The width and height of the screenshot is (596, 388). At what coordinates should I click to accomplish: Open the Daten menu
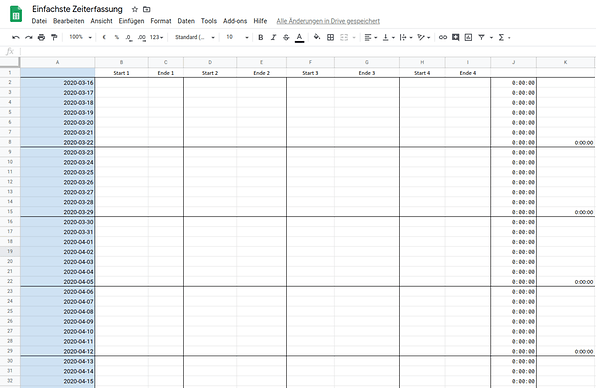[x=186, y=21]
